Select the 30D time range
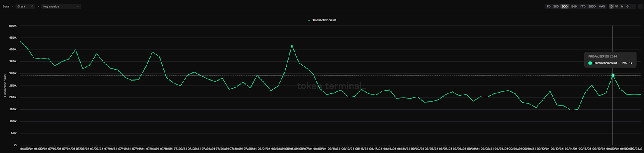 556,6
